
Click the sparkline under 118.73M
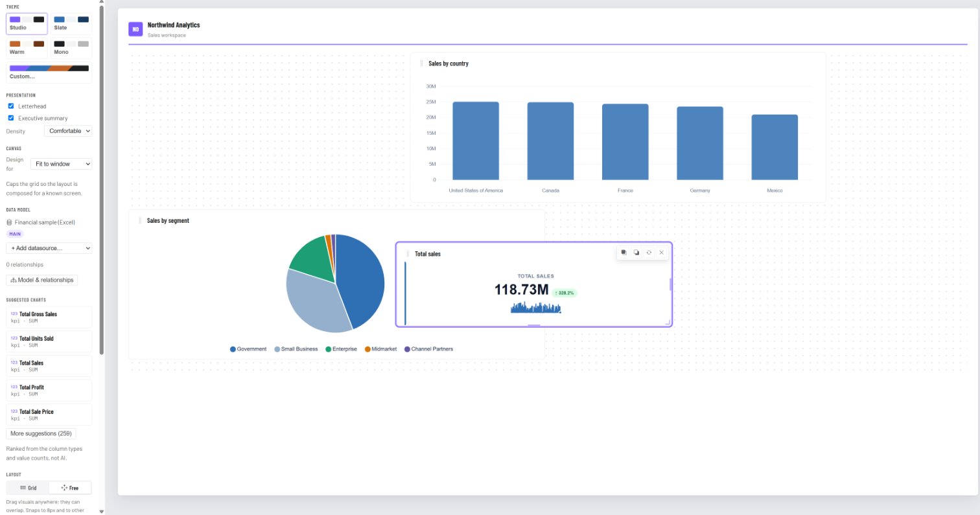tap(536, 307)
